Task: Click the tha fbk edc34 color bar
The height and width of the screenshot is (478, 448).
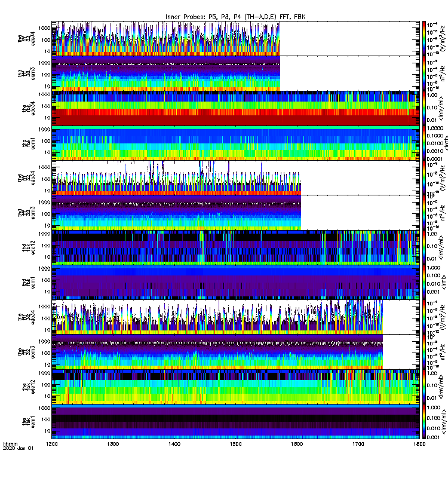Action: [x=424, y=108]
